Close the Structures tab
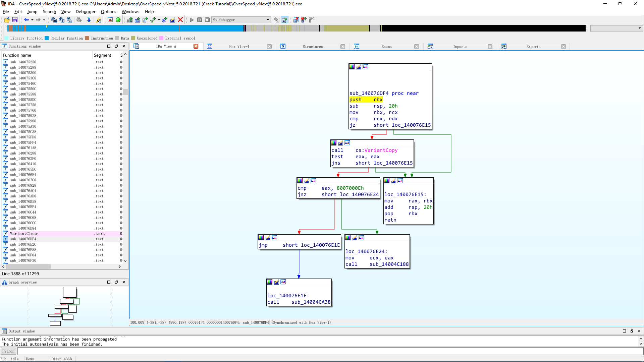 click(x=342, y=47)
